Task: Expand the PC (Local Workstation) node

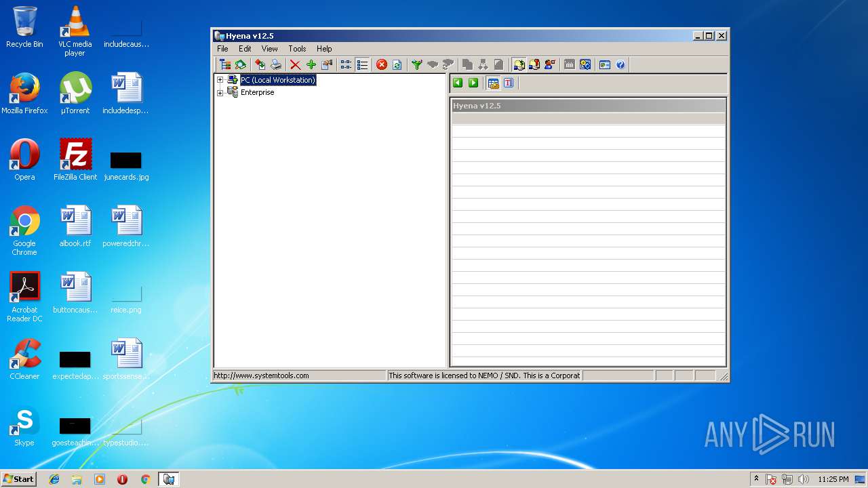Action: [220, 80]
